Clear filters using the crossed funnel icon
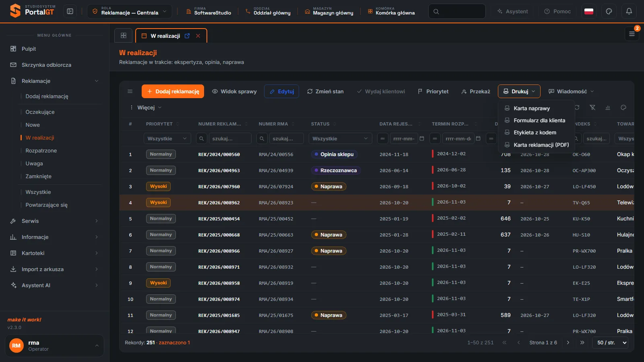 point(592,107)
